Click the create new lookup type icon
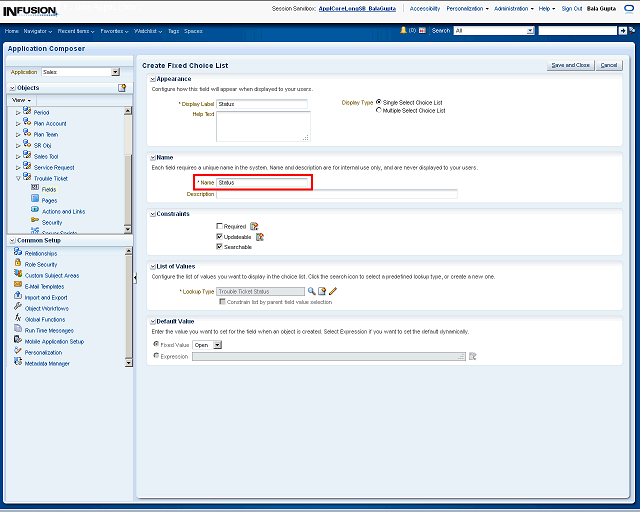640x512 pixels. point(321,290)
